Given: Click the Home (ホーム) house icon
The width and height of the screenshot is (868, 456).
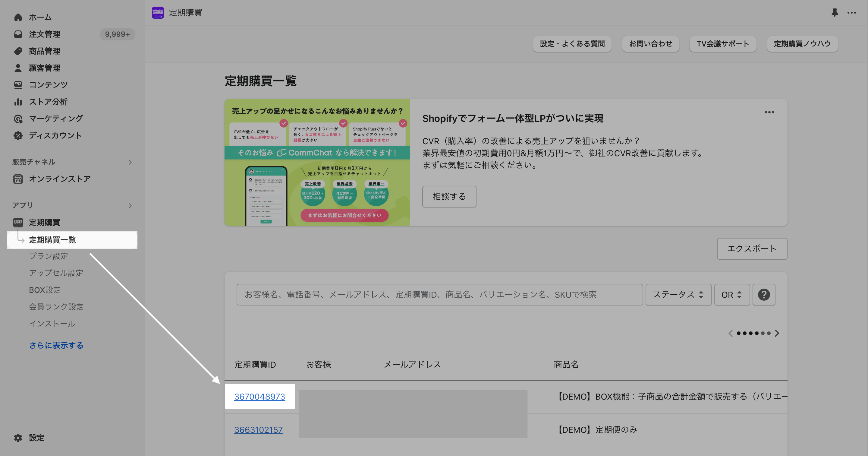Looking at the screenshot, I should point(18,17).
